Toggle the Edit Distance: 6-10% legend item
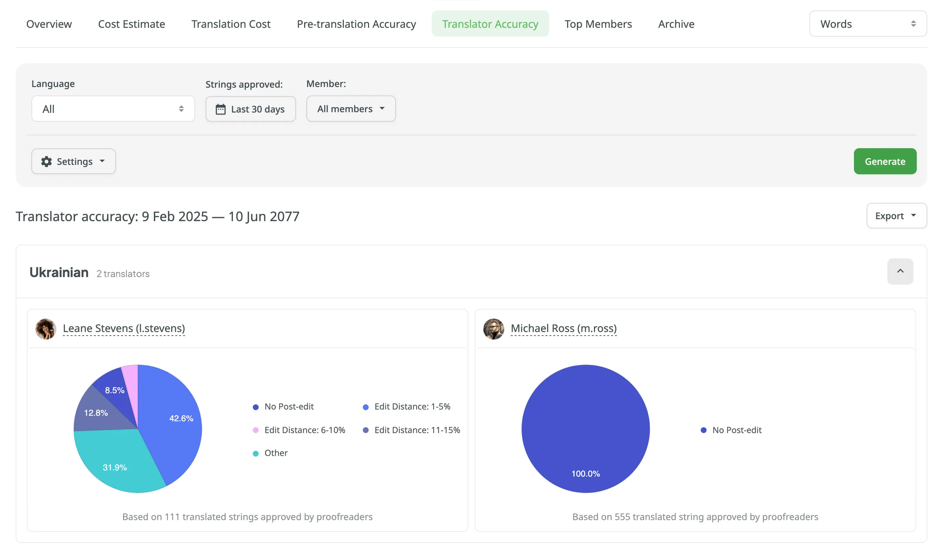The height and width of the screenshot is (560, 943). point(304,430)
